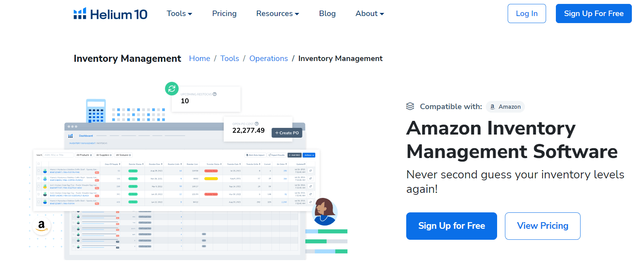Click the Export Results button
644x273 pixels.
click(277, 155)
